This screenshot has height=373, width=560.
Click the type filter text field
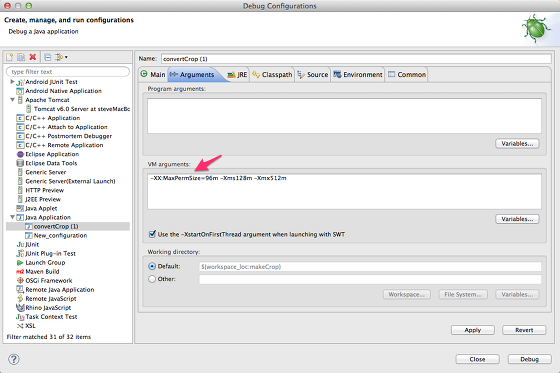(68, 72)
